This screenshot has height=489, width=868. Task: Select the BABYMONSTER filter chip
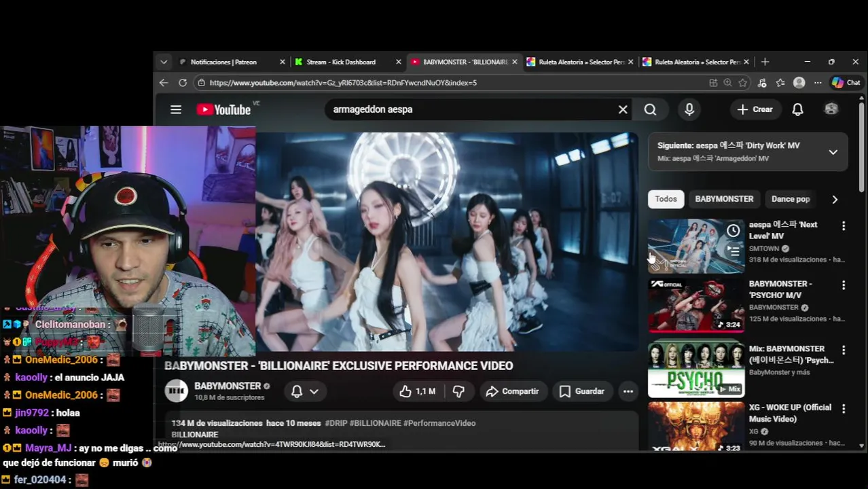[724, 199]
